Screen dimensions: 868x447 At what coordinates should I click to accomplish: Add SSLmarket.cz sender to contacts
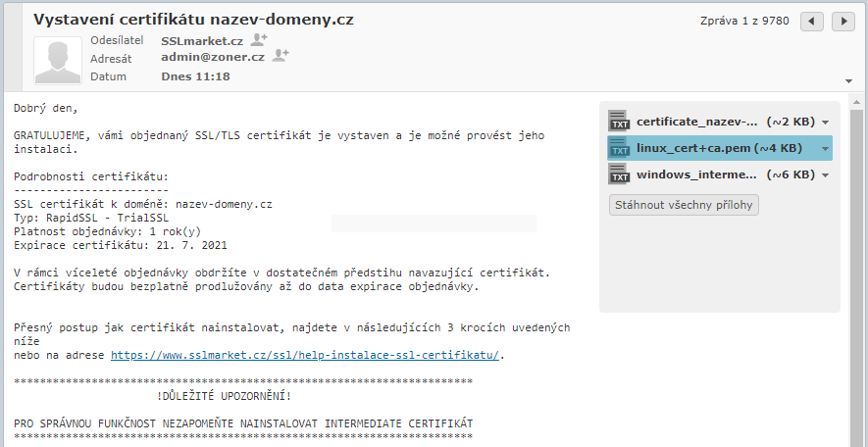pos(259,40)
